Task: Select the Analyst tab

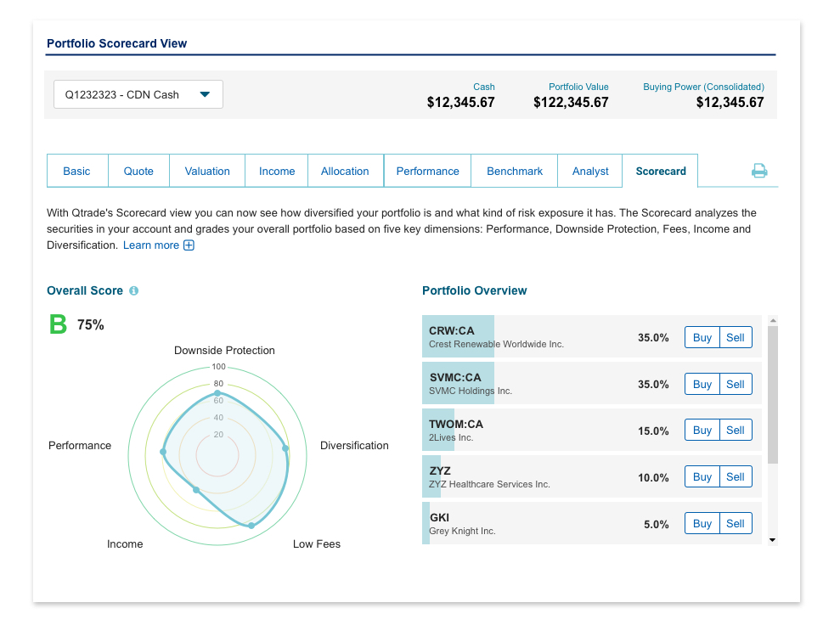Action: point(590,171)
